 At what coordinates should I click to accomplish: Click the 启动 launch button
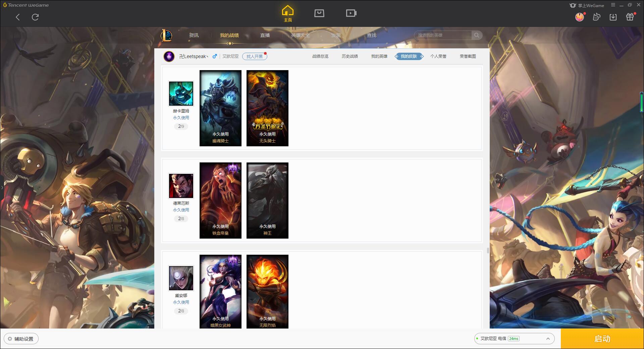click(x=602, y=339)
